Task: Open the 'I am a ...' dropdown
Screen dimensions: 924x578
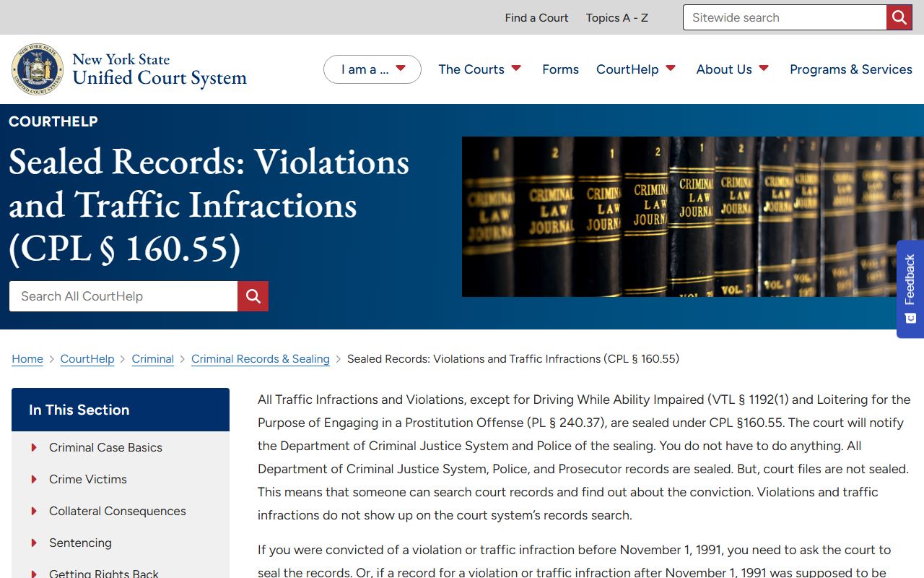Action: click(372, 69)
